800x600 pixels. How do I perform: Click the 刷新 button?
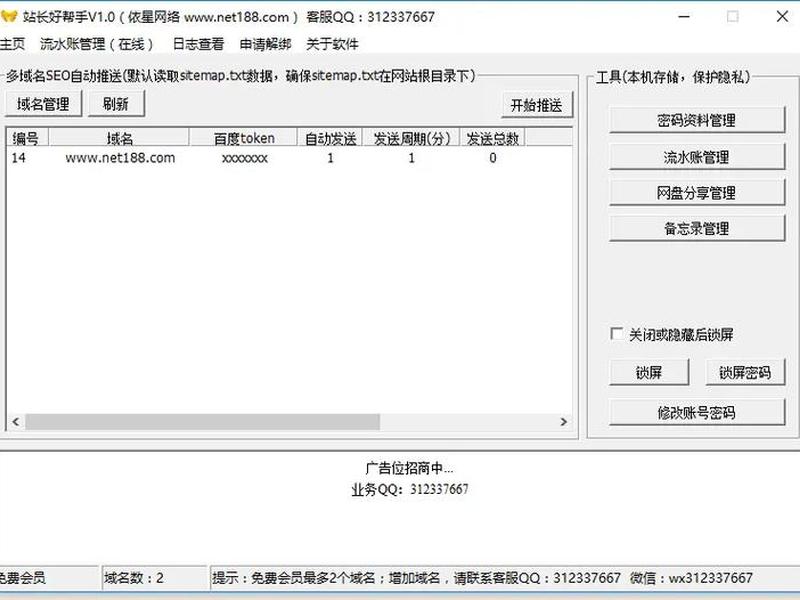(x=116, y=104)
